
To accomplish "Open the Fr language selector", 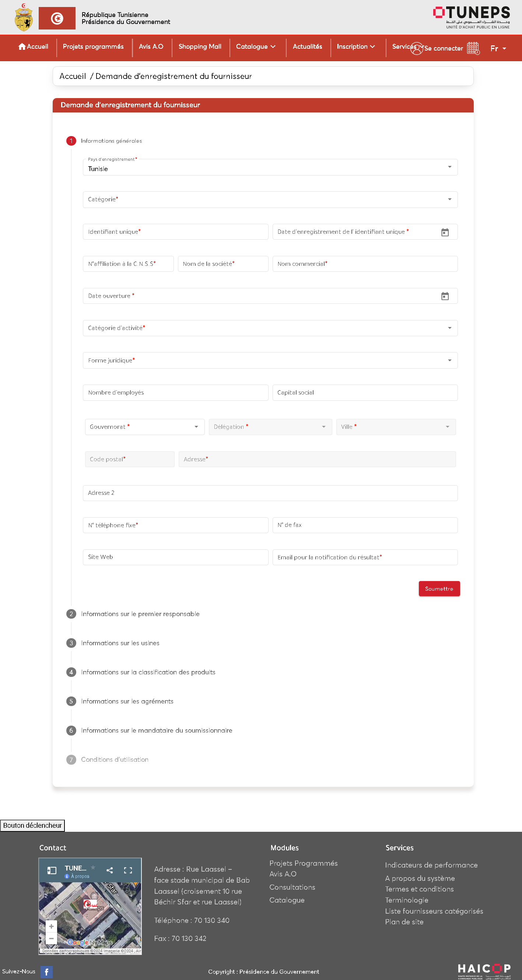I will pyautogui.click(x=498, y=48).
